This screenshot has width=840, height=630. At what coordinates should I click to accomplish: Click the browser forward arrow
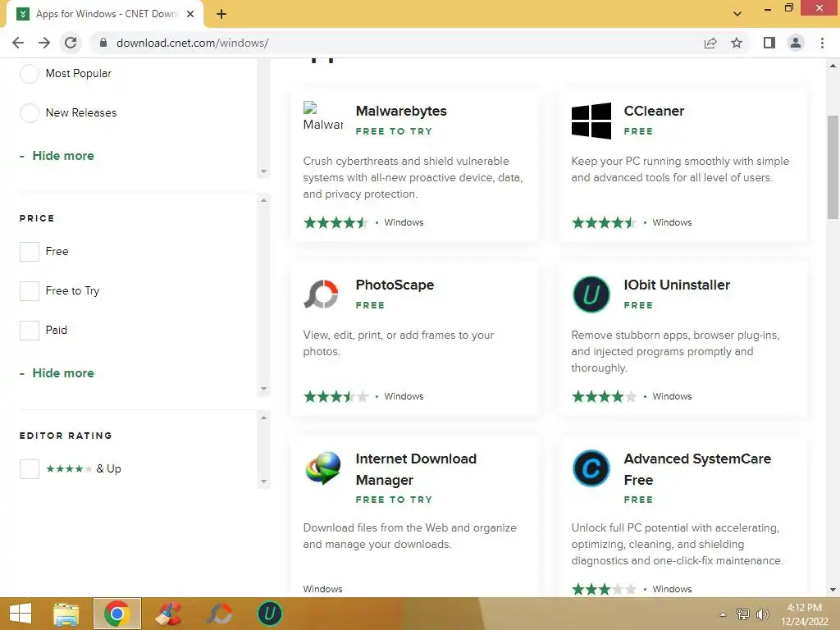click(44, 43)
